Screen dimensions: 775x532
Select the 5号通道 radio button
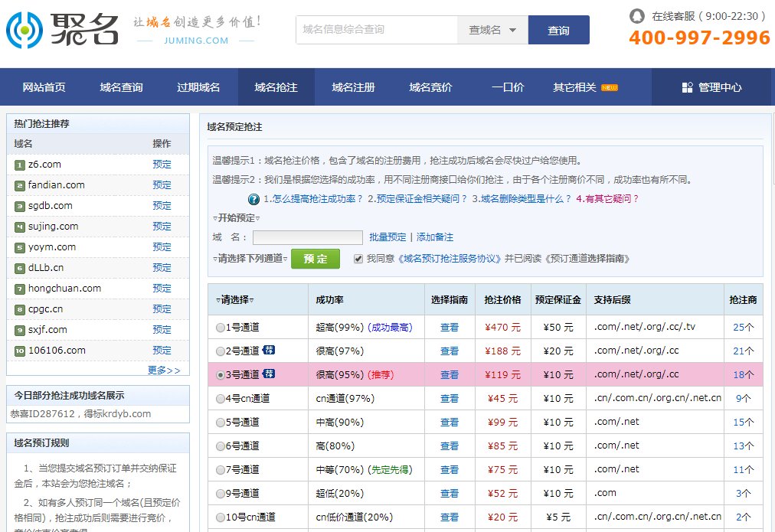coord(220,421)
